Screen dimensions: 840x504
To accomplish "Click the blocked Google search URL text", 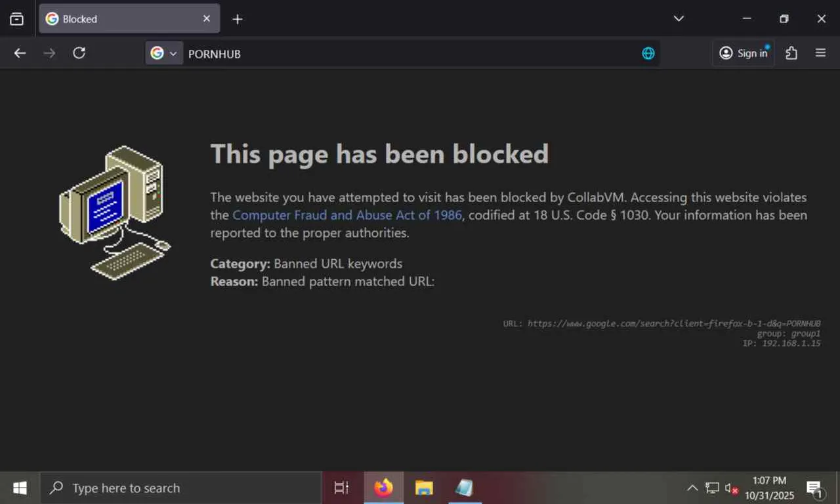I will point(661,324).
